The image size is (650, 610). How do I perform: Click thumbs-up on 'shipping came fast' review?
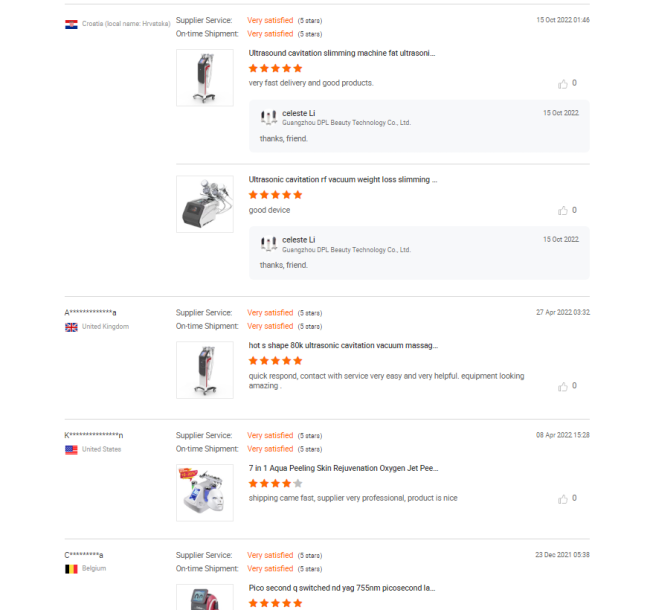point(563,498)
